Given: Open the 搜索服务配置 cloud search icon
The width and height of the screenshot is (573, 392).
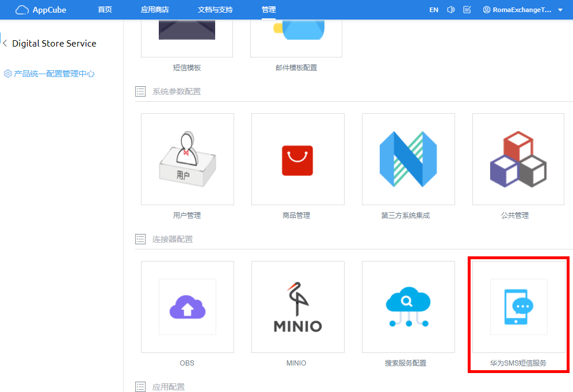Looking at the screenshot, I should [408, 306].
